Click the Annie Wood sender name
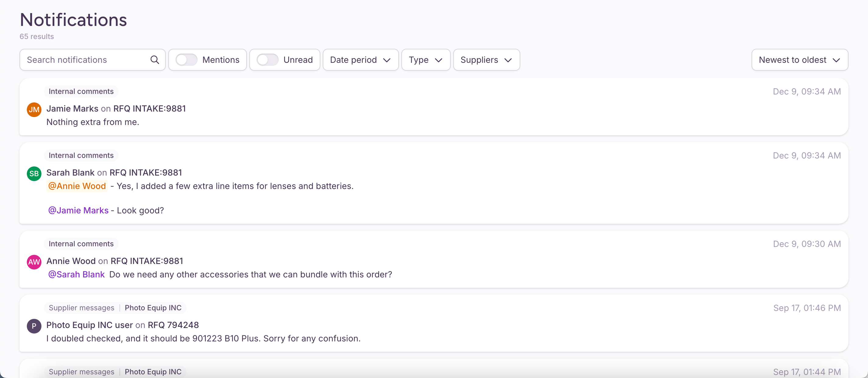The height and width of the screenshot is (378, 868). tap(71, 261)
